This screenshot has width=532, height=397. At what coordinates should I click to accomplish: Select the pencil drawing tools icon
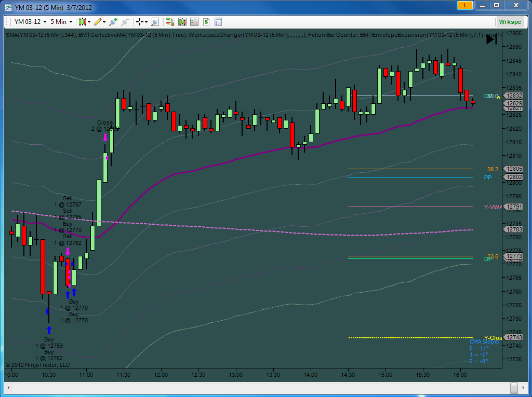[x=98, y=22]
